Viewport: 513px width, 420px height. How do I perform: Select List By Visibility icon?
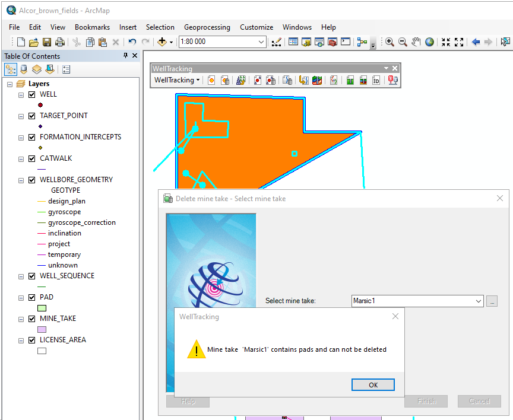[37, 69]
